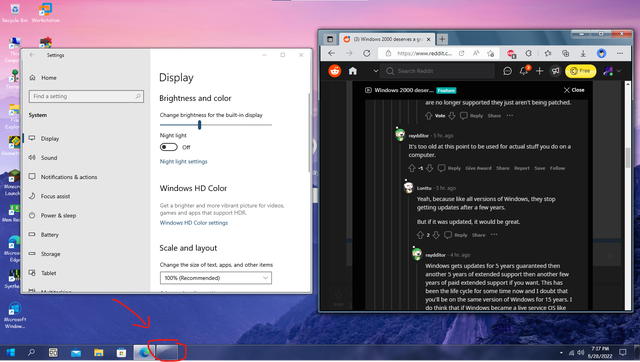Select the Windows 2000 Reddit tab
Viewport: 640px width, 362px height.
point(387,39)
